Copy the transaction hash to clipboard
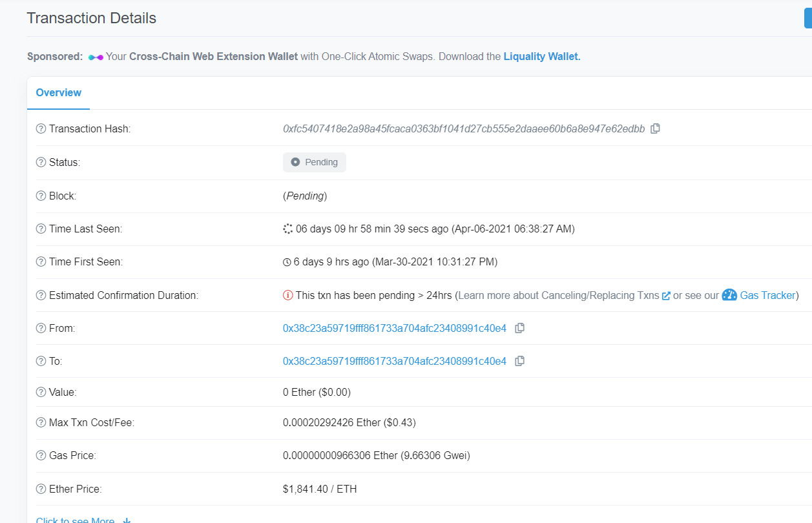The image size is (812, 523). [655, 128]
